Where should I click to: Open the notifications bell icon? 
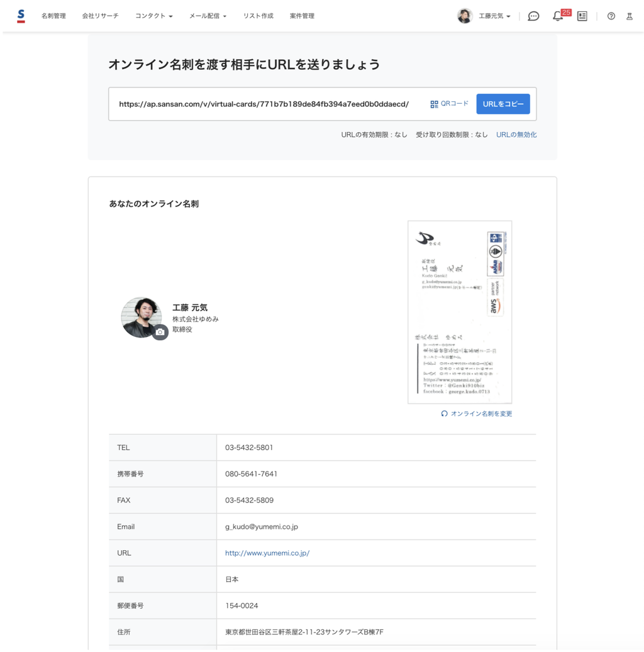pyautogui.click(x=557, y=16)
